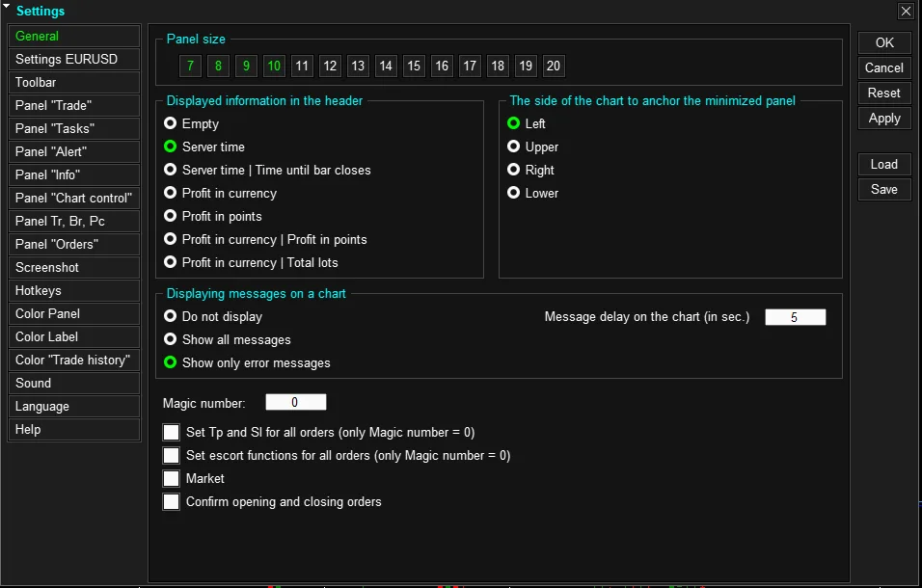Click the Magic number input field
Screen dimensions: 922x588
pos(295,403)
